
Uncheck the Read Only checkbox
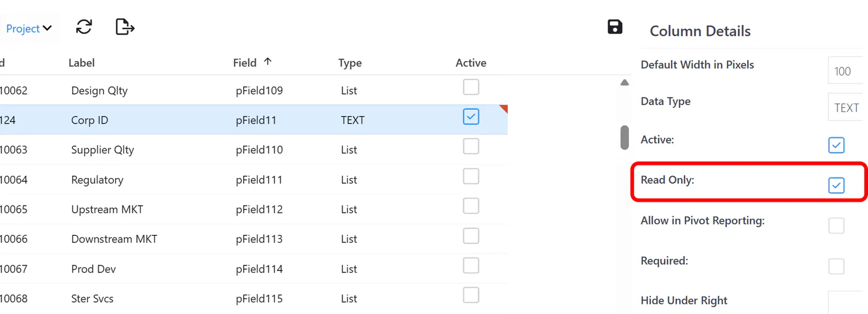click(837, 185)
